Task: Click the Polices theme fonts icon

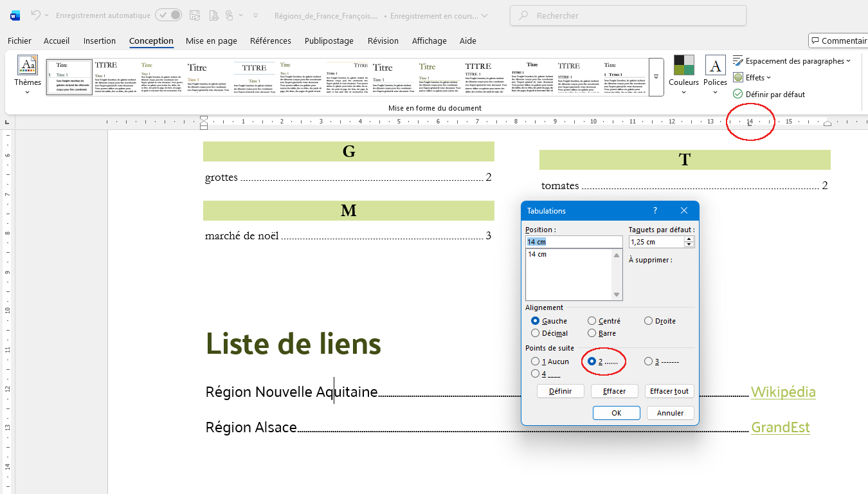Action: (x=715, y=66)
